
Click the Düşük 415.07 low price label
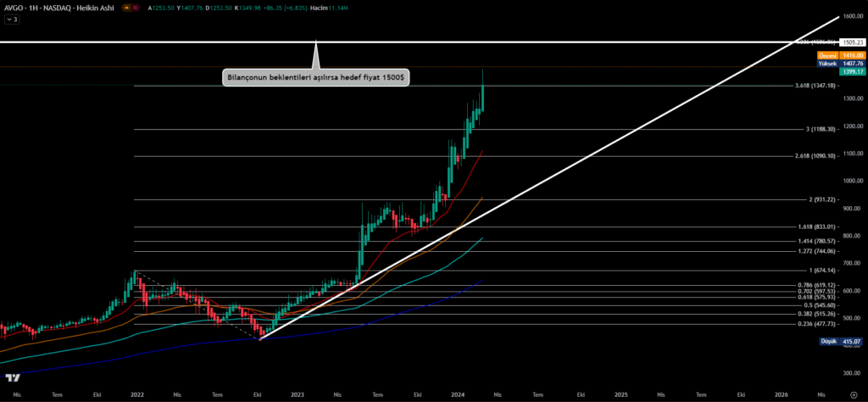[x=842, y=342]
